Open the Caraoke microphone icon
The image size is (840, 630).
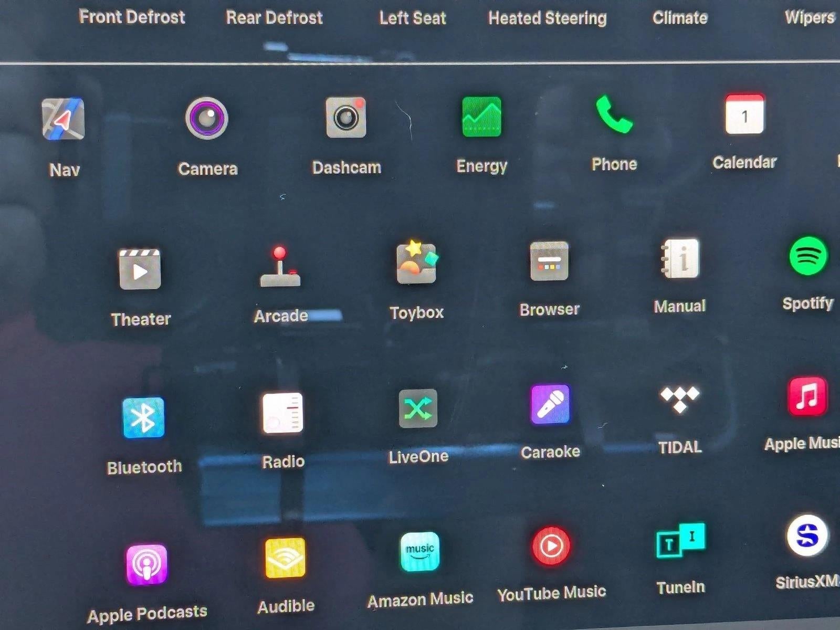550,404
